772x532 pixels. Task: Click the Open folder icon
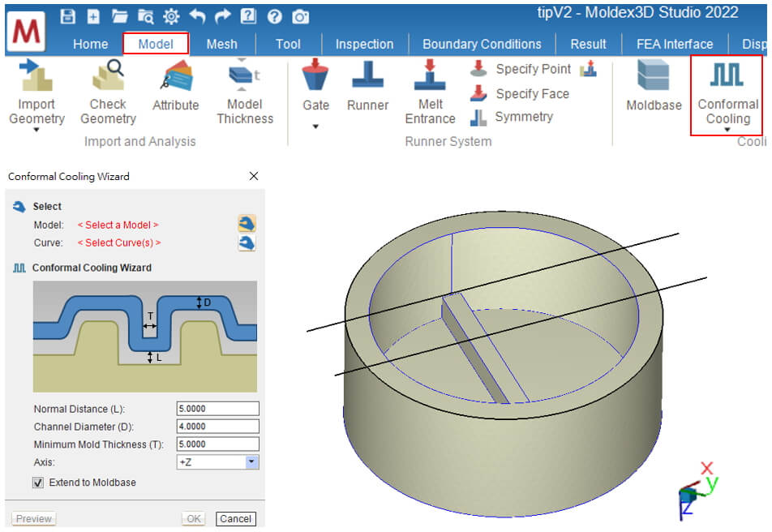click(120, 17)
